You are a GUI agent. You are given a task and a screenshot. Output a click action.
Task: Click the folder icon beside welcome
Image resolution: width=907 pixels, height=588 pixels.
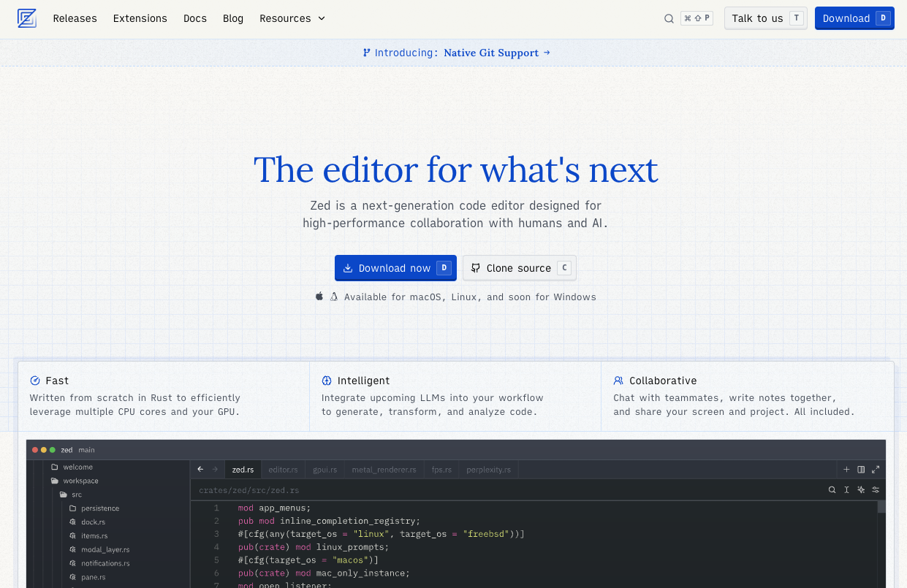pos(55,467)
